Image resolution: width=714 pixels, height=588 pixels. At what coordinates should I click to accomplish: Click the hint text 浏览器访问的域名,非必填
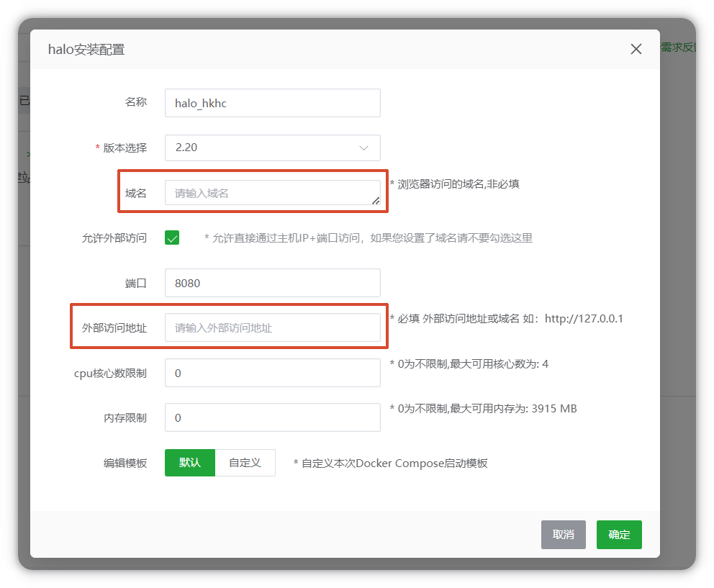tap(454, 184)
